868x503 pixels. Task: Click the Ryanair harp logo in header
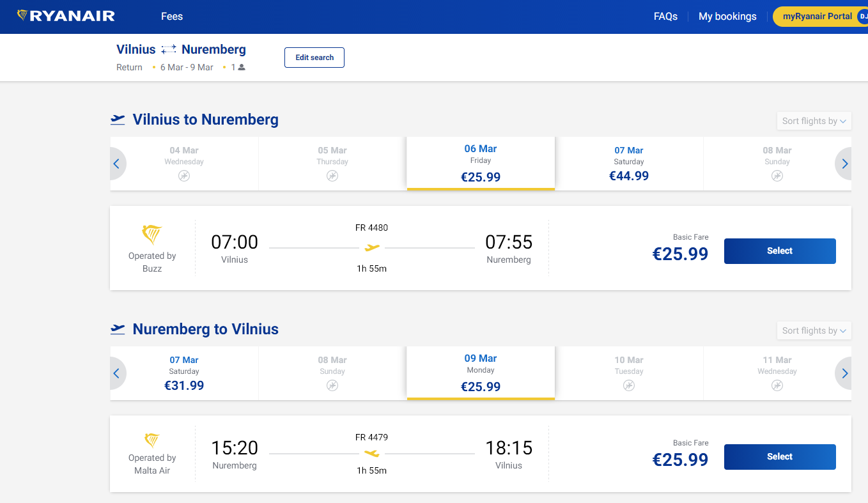point(22,16)
